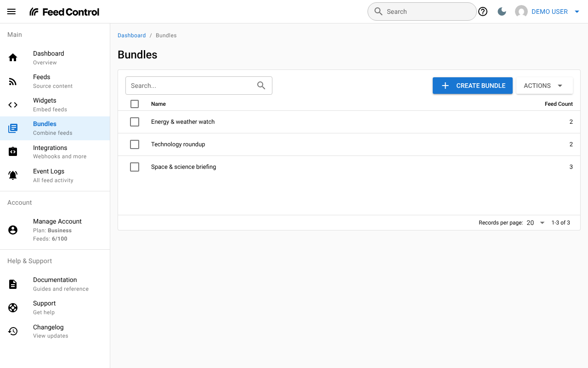This screenshot has width=588, height=368.
Task: Click the Integrations icon in sidebar
Action: 13,152
